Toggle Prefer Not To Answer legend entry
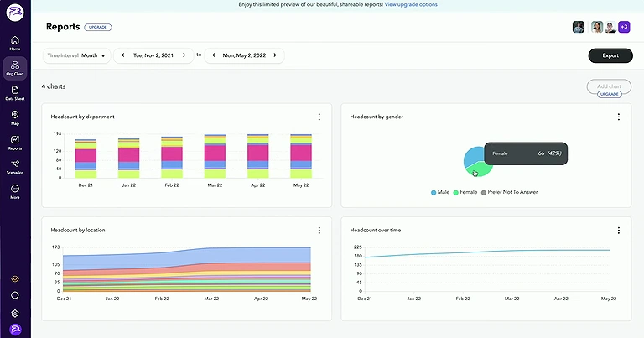This screenshot has width=644, height=338. point(509,192)
